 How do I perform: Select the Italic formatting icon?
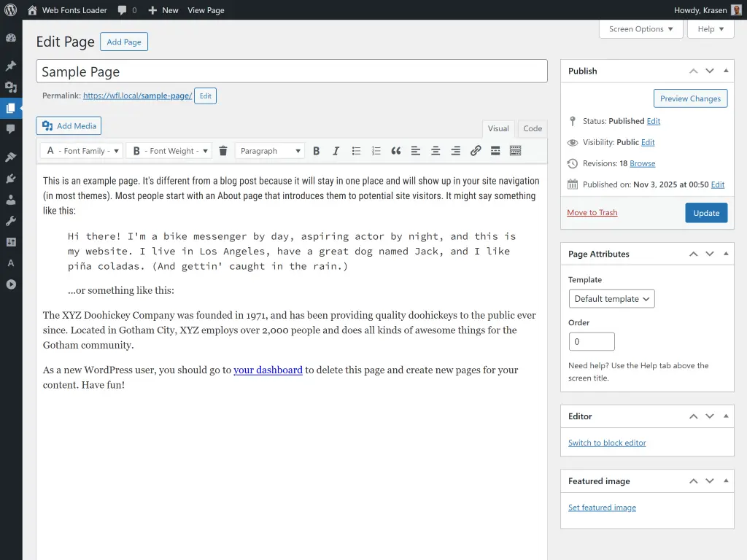tap(336, 150)
